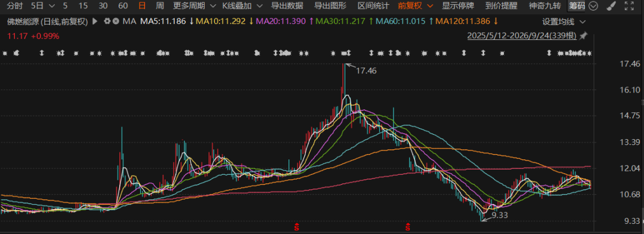Viewport: 644px width, 234px height.
Task: Click 导出数据 to export data
Action: (x=287, y=6)
